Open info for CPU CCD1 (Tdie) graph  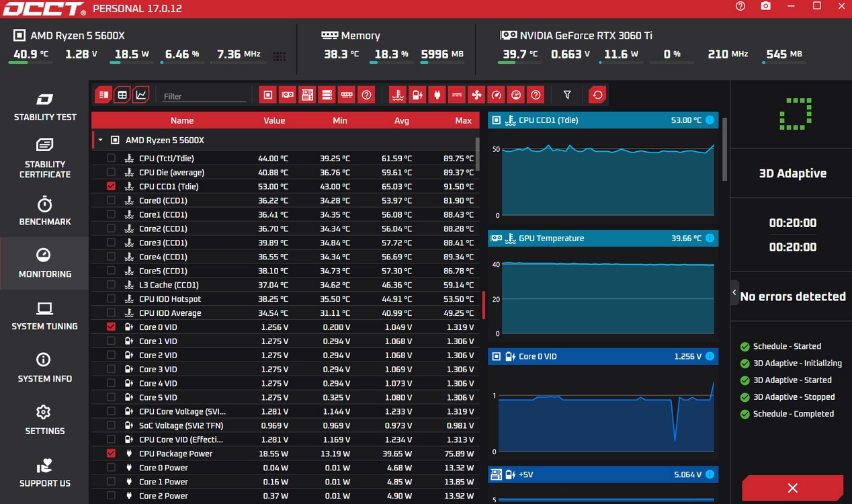pyautogui.click(x=710, y=120)
